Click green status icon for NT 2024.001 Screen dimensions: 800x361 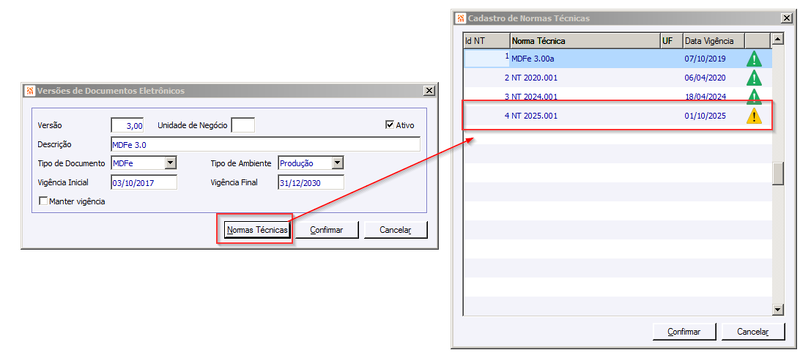tap(754, 96)
